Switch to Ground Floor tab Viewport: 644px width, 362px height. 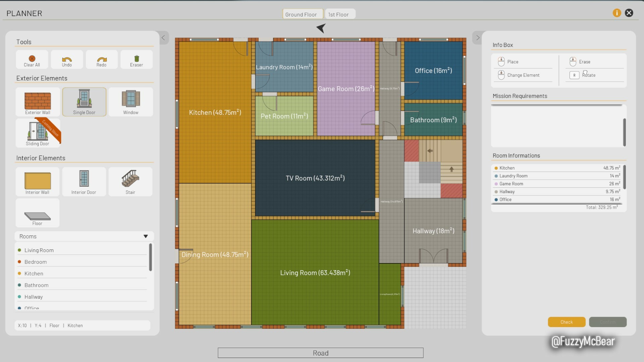click(301, 14)
